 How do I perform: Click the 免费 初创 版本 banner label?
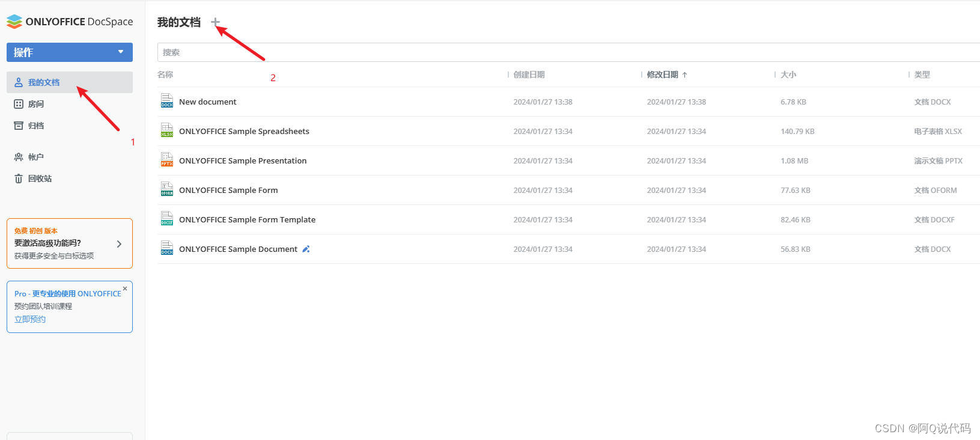[36, 231]
